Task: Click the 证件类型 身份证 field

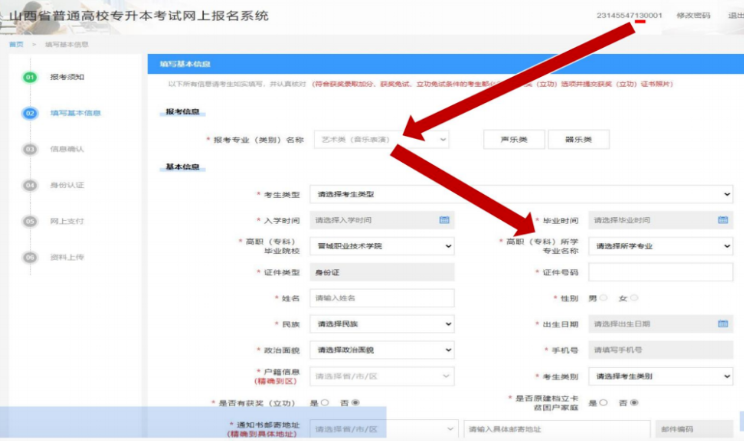Action: click(382, 272)
